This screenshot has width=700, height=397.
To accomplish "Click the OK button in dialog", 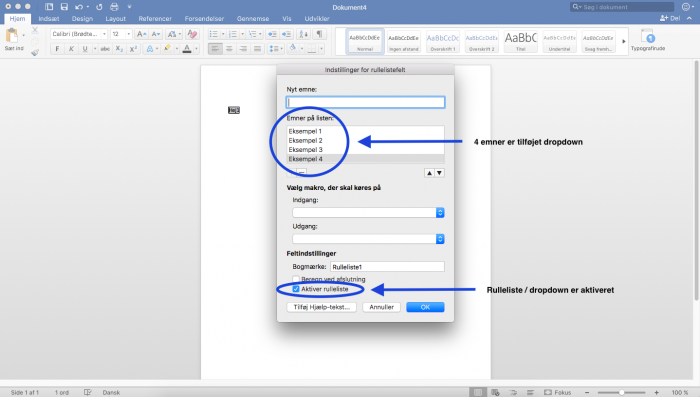I will pos(425,307).
